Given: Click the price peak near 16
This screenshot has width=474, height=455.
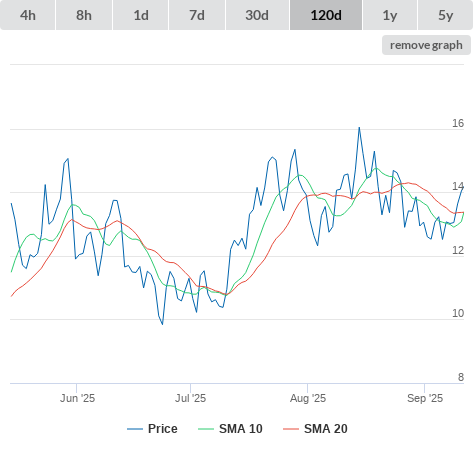Looking at the screenshot, I should click(359, 128).
